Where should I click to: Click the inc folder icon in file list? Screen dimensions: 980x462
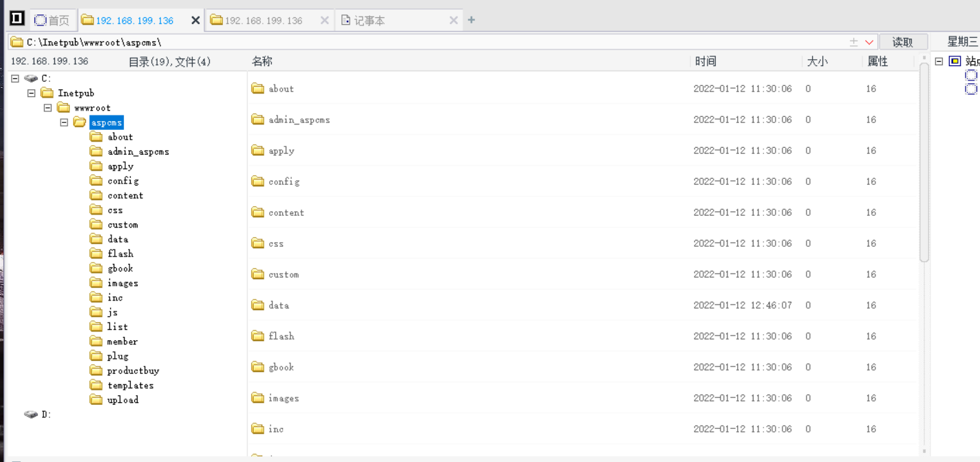pos(258,428)
